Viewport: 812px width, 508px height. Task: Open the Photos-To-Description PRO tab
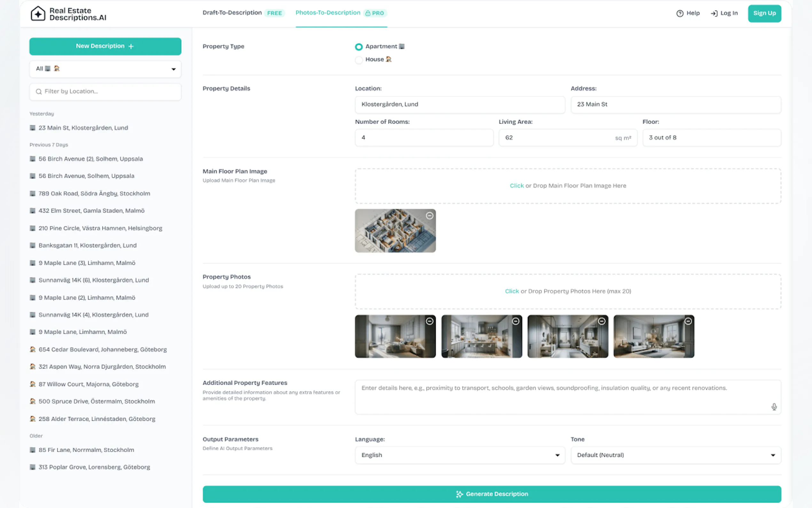[x=328, y=13]
